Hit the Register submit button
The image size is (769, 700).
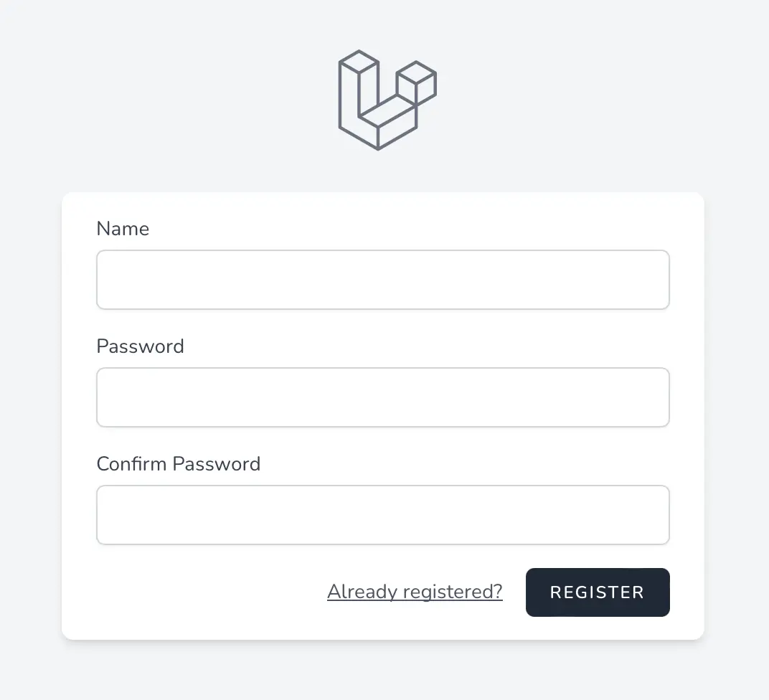tap(597, 592)
